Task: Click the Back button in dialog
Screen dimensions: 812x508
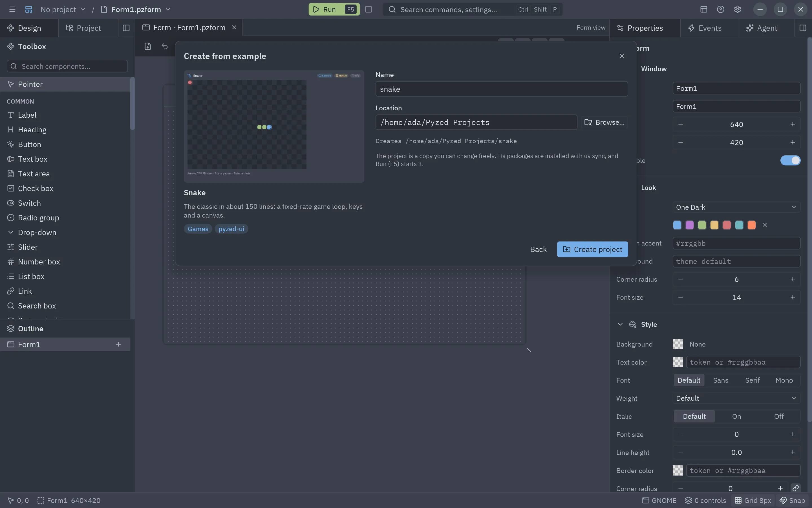Action: tap(538, 249)
